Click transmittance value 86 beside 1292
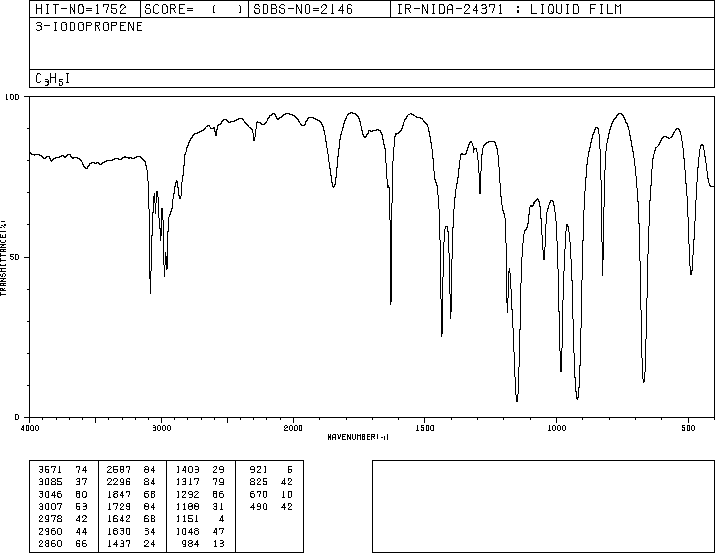This screenshot has height=553, width=715. [x=219, y=494]
